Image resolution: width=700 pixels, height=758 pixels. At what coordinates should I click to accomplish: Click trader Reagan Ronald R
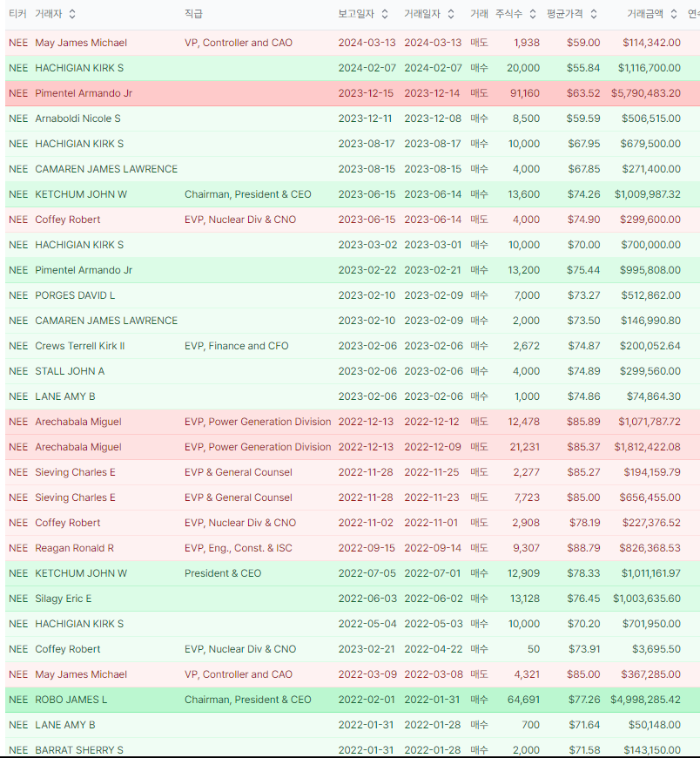click(74, 548)
